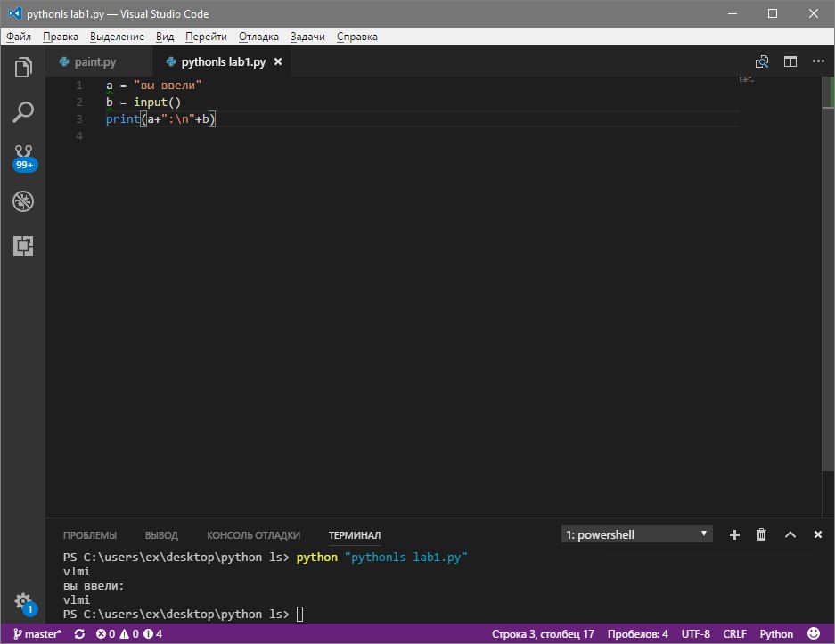Split the editor with the split icon
Image resolution: width=835 pixels, height=644 pixels.
coord(790,62)
